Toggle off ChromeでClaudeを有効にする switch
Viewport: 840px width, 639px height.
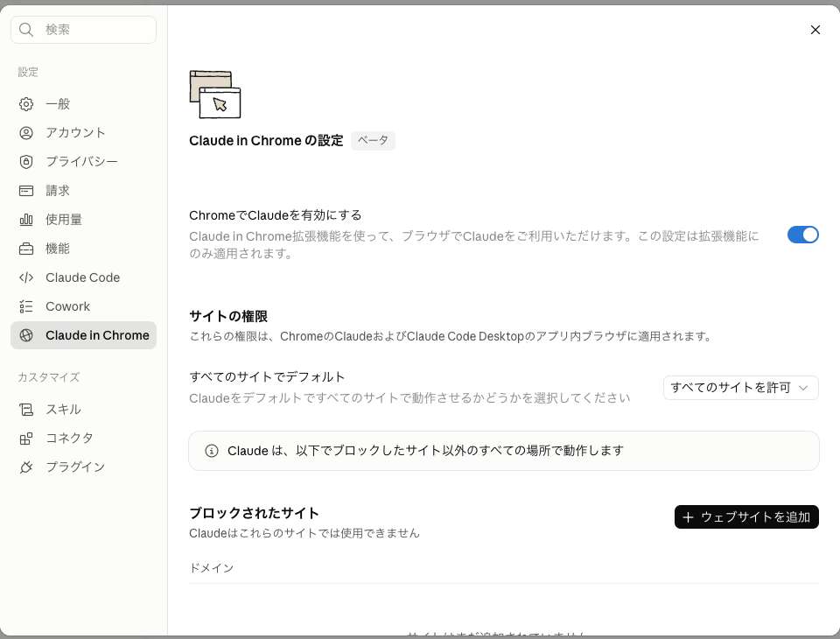click(x=802, y=235)
